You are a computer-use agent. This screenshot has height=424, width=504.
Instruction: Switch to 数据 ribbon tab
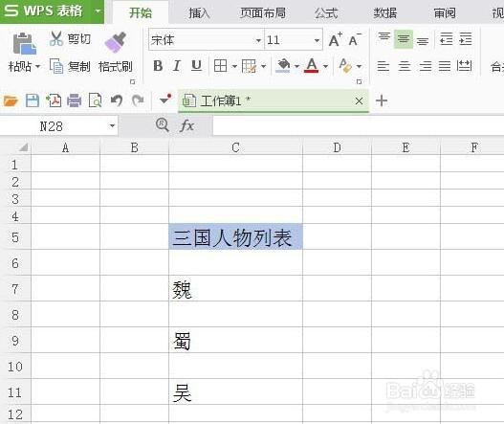point(385,13)
